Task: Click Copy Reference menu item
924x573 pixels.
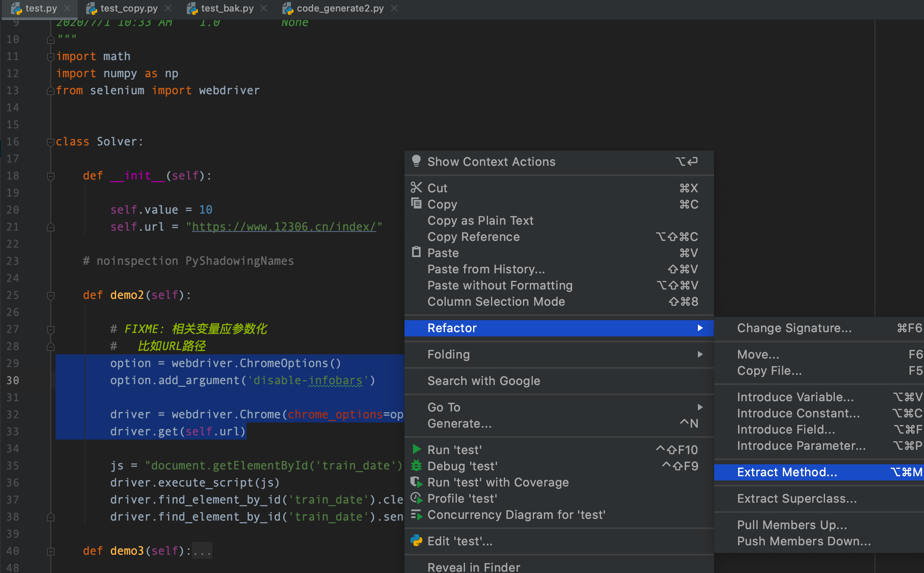Action: (559, 237)
